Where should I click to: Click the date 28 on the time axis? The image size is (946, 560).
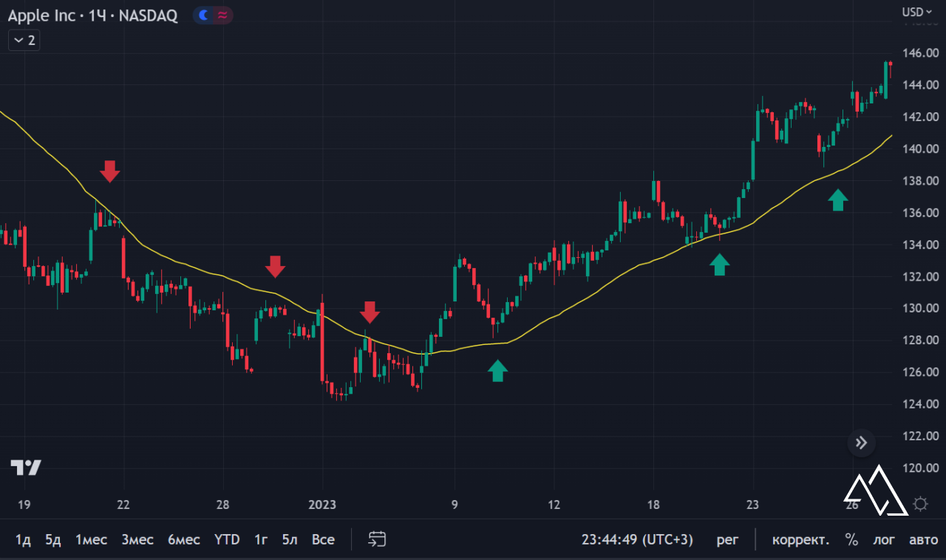coord(222,505)
